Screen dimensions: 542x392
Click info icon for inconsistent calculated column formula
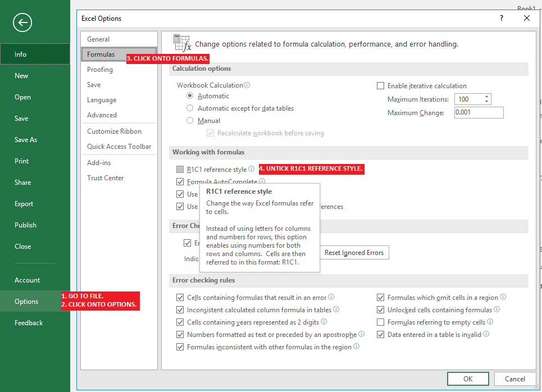(336, 309)
